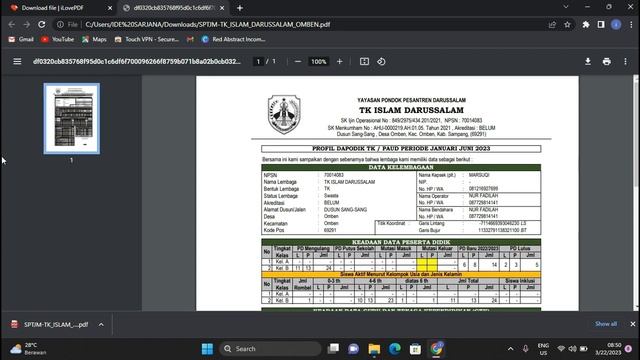
Task: Click the Fit to page icon
Action: coord(364,62)
